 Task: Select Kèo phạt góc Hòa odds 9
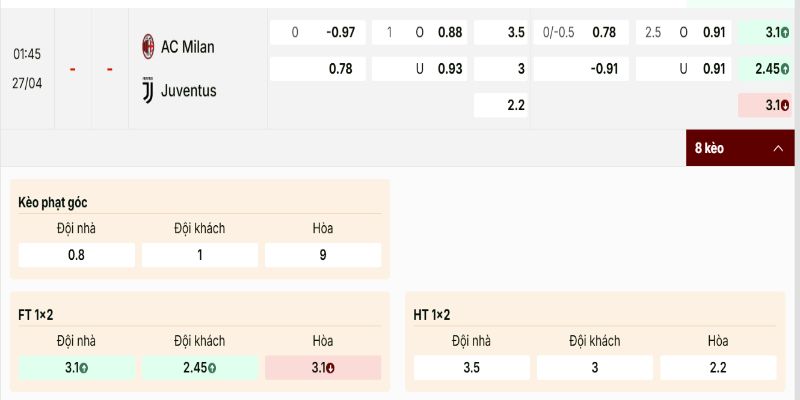click(x=322, y=255)
